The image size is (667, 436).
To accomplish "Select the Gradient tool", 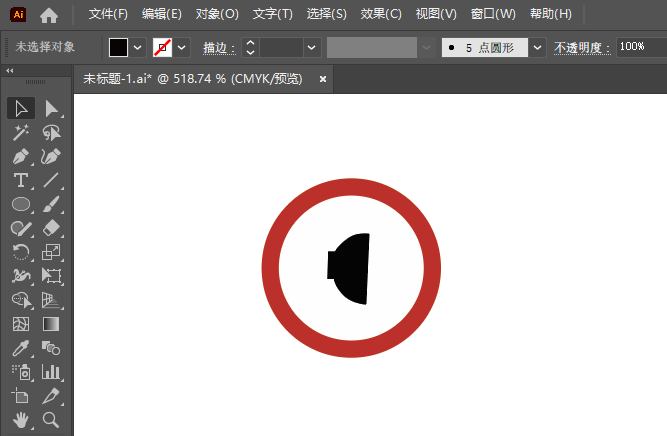I will pos(51,324).
